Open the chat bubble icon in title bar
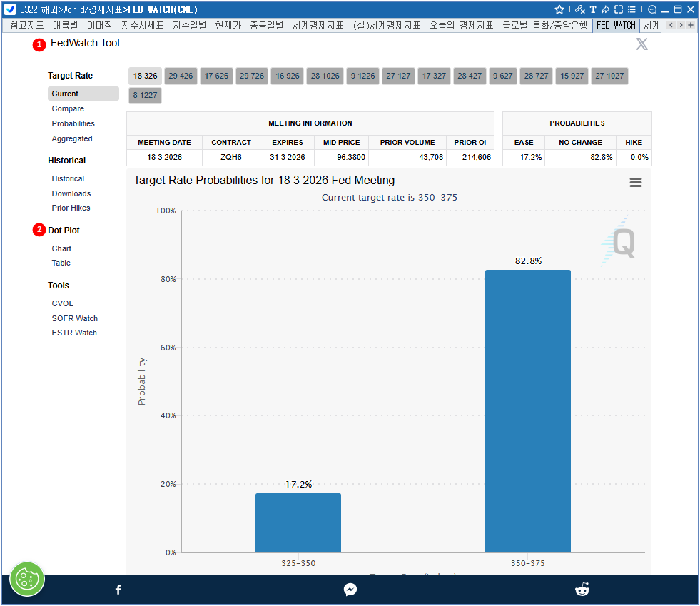Image resolution: width=700 pixels, height=606 pixels. tap(652, 9)
